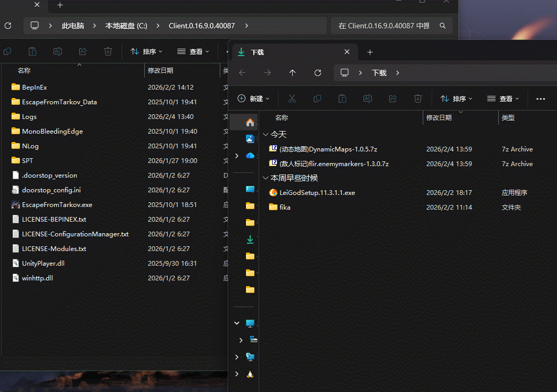
Task: Refresh the 下载 folder view
Action: click(x=318, y=73)
